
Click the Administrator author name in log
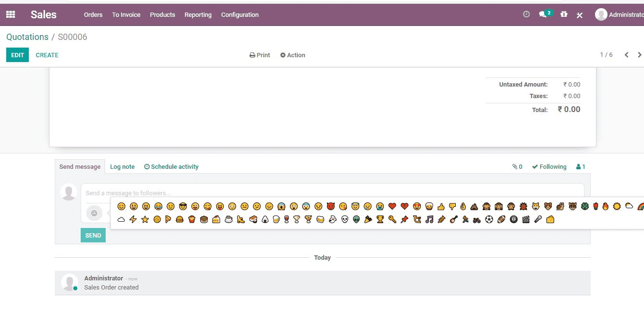point(104,278)
